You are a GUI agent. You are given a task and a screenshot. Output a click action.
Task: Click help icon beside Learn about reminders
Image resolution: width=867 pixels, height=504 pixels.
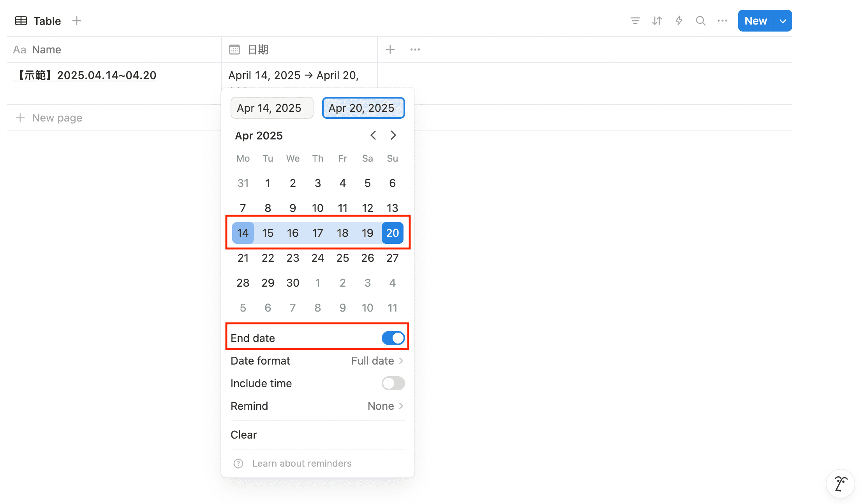coord(238,463)
